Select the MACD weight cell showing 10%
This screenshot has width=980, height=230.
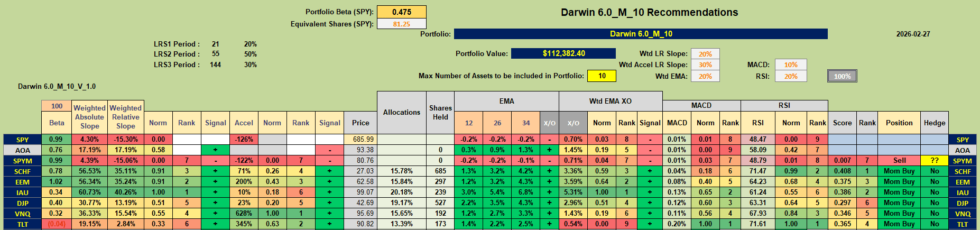click(x=791, y=65)
